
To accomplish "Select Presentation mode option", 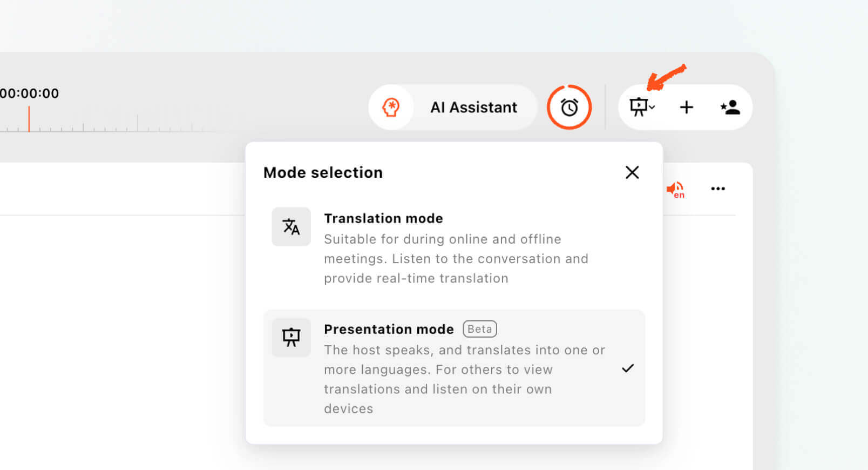I will pyautogui.click(x=454, y=368).
